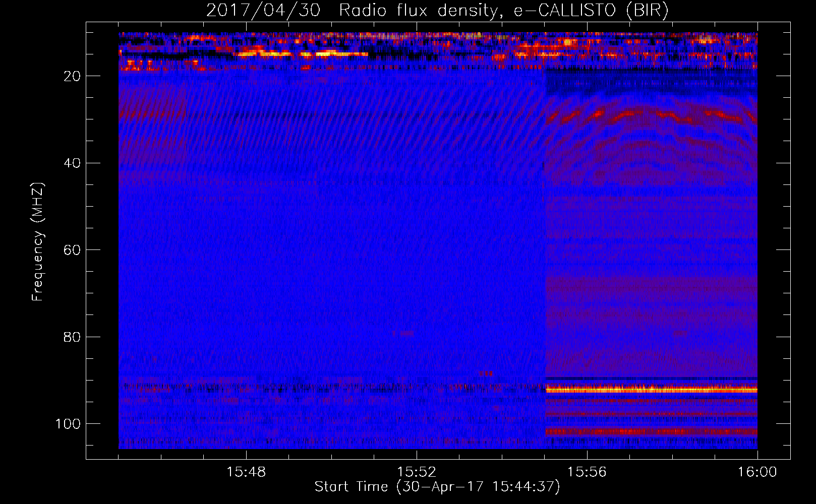The image size is (816, 504).
Task: Click the 16:00 time tick label
Action: (x=757, y=472)
